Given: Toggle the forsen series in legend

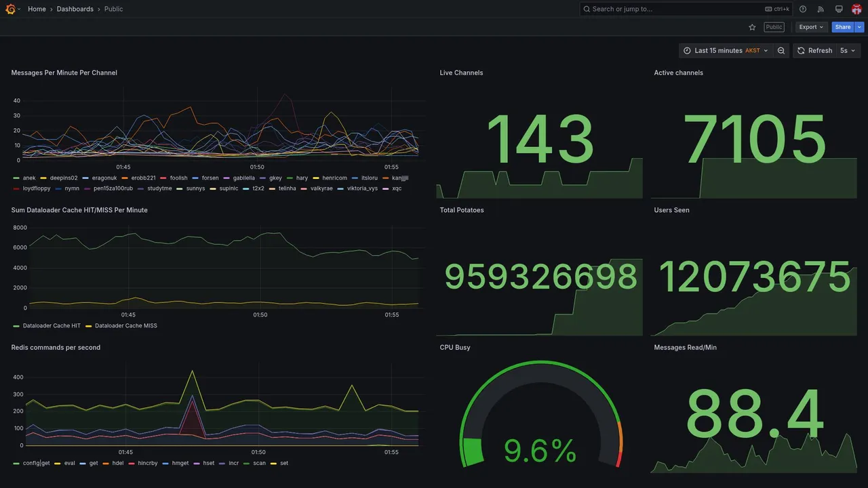Looking at the screenshot, I should pyautogui.click(x=210, y=178).
